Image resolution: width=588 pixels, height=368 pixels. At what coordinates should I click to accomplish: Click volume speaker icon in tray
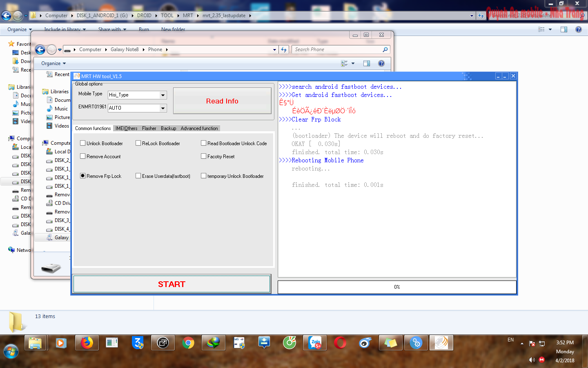click(x=532, y=360)
